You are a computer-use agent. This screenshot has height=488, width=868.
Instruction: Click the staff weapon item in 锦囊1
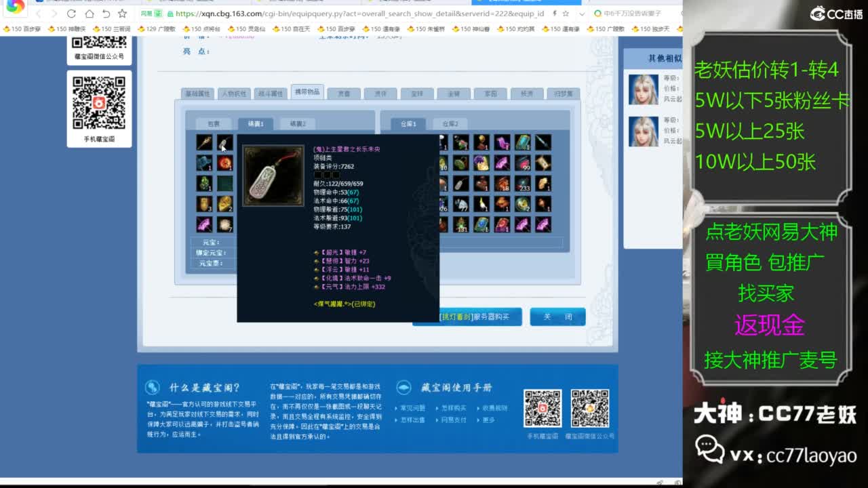click(x=204, y=142)
